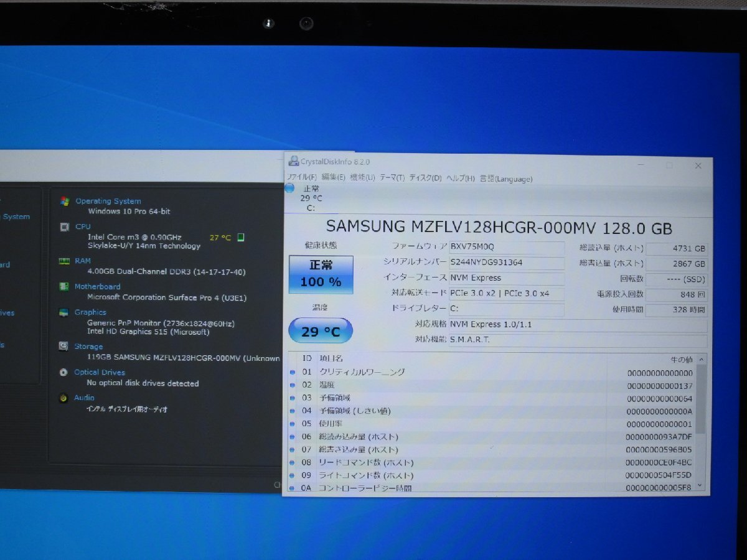Image resolution: width=747 pixels, height=560 pixels.
Task: Click the 正常 100 % health status button
Action: tap(321, 274)
